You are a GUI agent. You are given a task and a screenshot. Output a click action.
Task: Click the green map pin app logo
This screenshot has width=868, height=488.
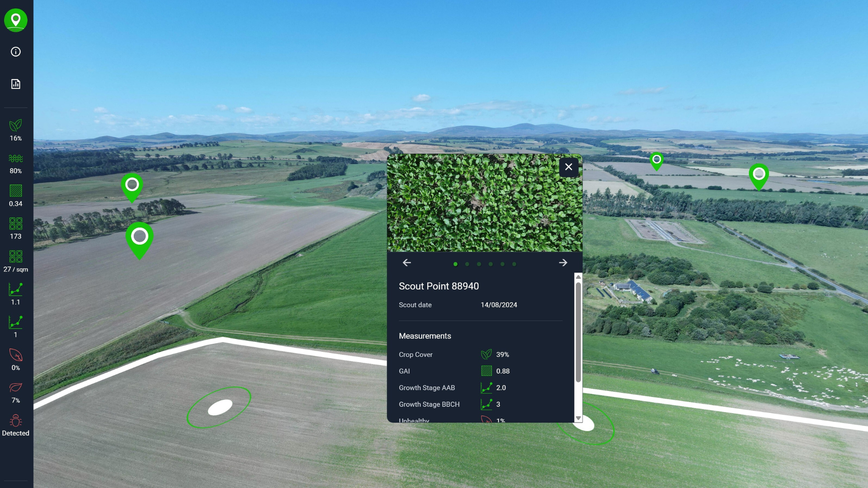16,20
